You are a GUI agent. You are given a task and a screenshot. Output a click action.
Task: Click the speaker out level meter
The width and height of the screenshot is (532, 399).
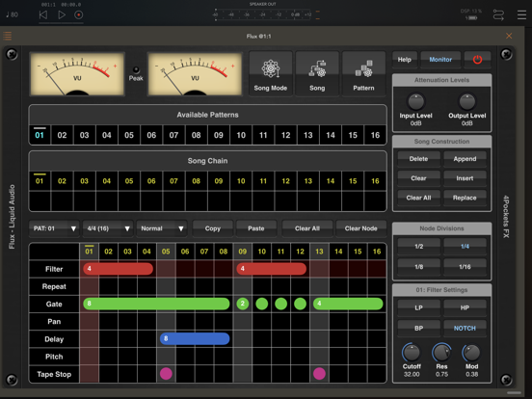(x=263, y=14)
